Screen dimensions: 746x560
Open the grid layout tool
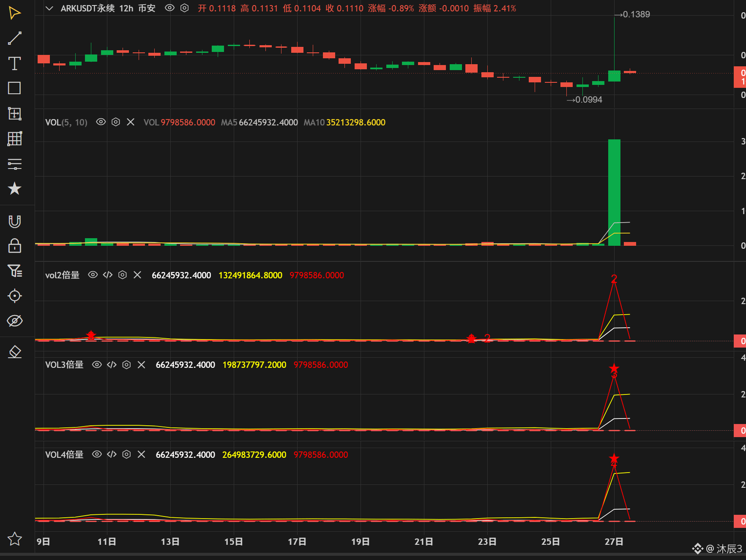(x=14, y=139)
